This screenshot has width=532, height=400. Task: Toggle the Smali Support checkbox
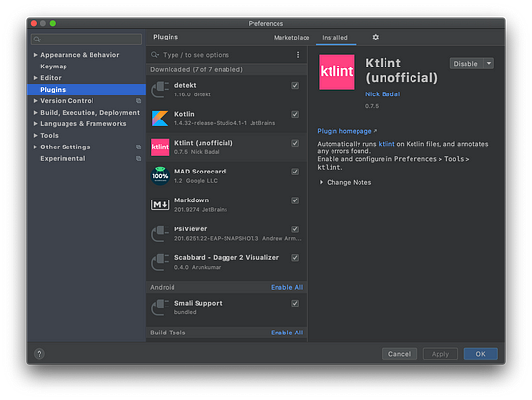295,303
